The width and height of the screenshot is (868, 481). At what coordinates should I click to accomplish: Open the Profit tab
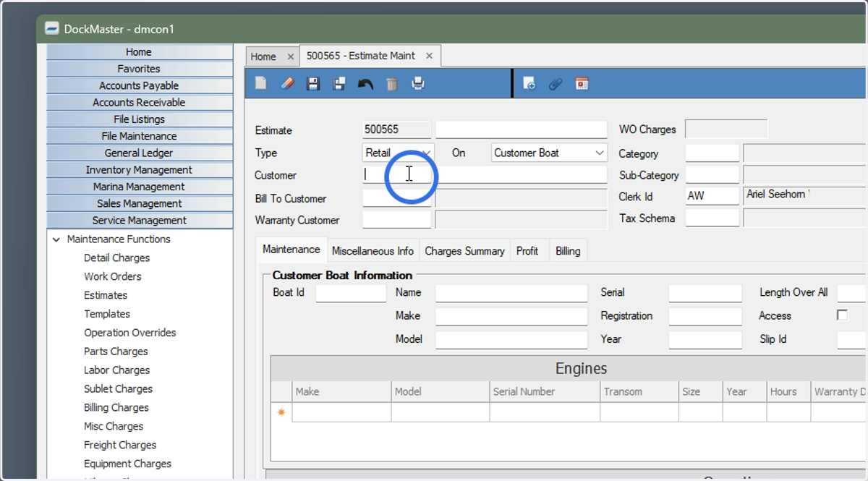click(527, 251)
